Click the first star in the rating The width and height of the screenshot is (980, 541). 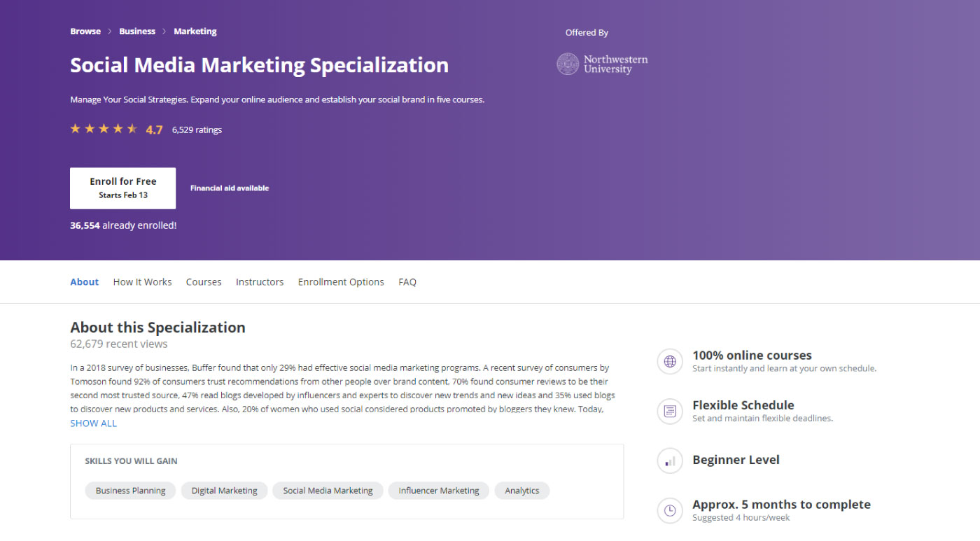pos(75,129)
